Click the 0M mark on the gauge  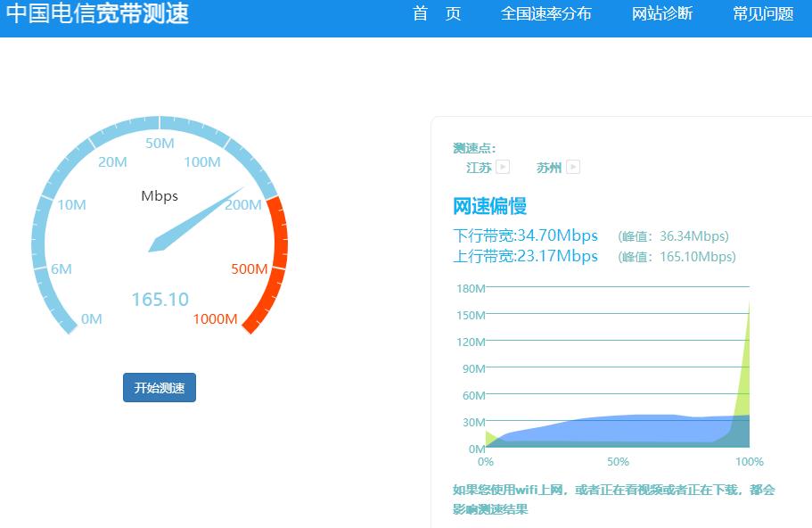91,318
